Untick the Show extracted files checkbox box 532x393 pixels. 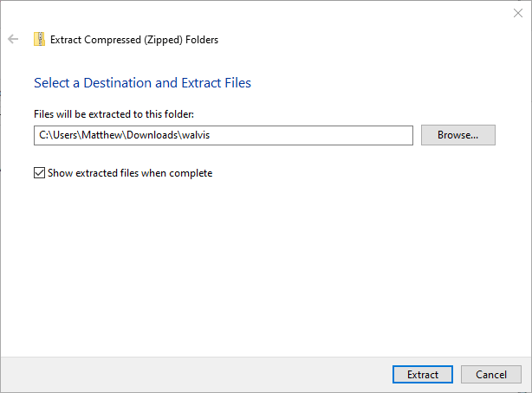(x=39, y=173)
